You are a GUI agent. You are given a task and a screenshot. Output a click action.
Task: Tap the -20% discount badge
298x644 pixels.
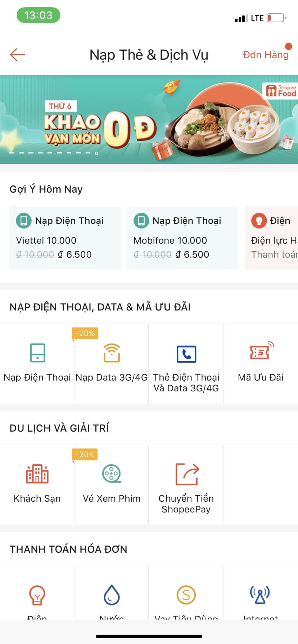point(85,333)
